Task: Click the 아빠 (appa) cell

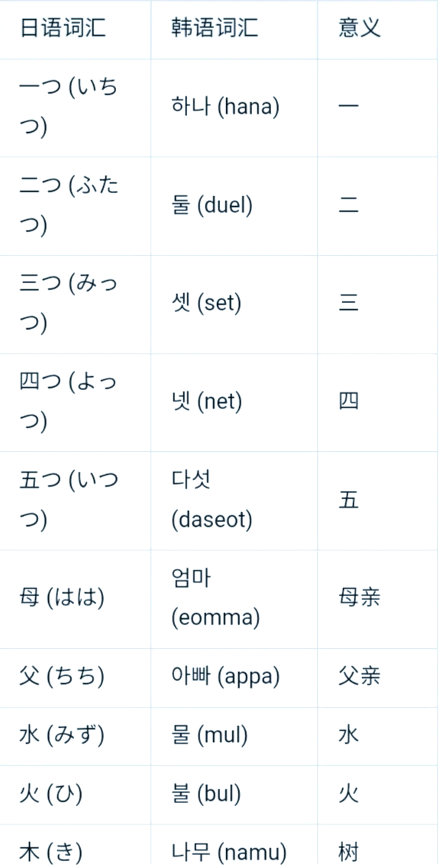Action: (234, 678)
